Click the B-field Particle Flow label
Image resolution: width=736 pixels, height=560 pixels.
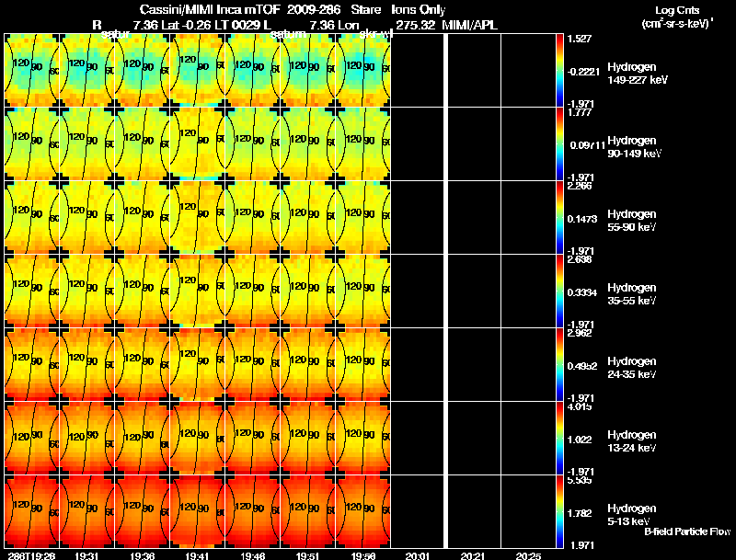tap(686, 531)
